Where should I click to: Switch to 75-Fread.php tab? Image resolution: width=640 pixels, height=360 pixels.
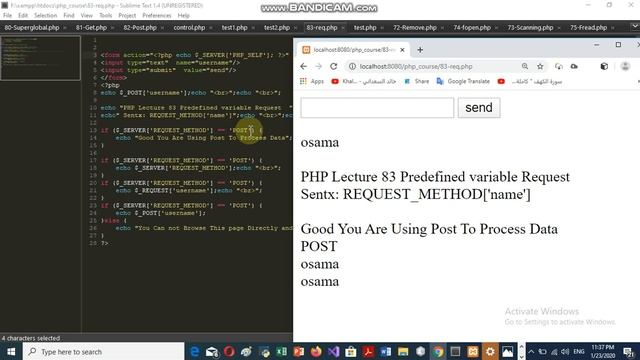(x=589, y=28)
